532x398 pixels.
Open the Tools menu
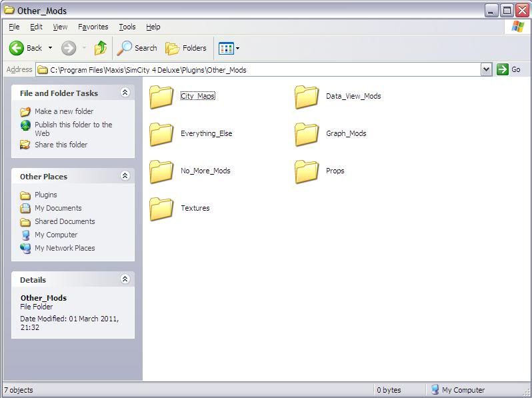click(x=127, y=27)
